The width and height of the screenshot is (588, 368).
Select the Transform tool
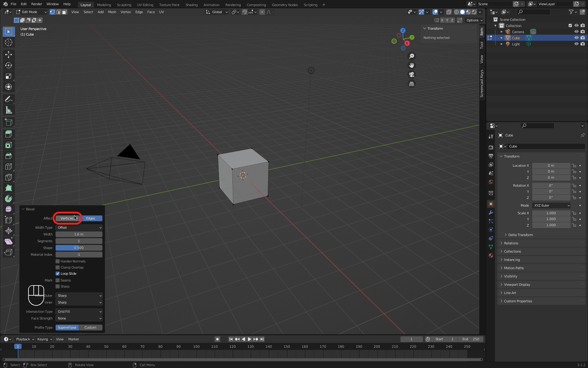tap(9, 87)
